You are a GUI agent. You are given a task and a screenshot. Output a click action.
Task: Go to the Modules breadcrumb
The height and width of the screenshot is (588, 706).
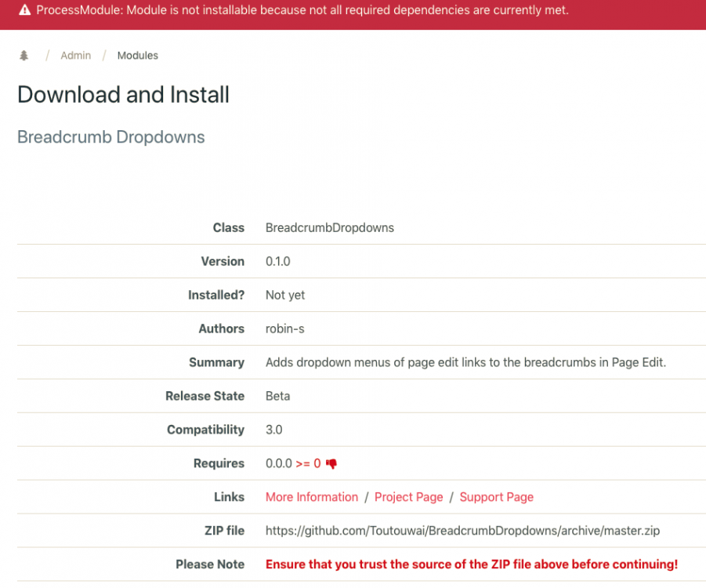pyautogui.click(x=138, y=56)
